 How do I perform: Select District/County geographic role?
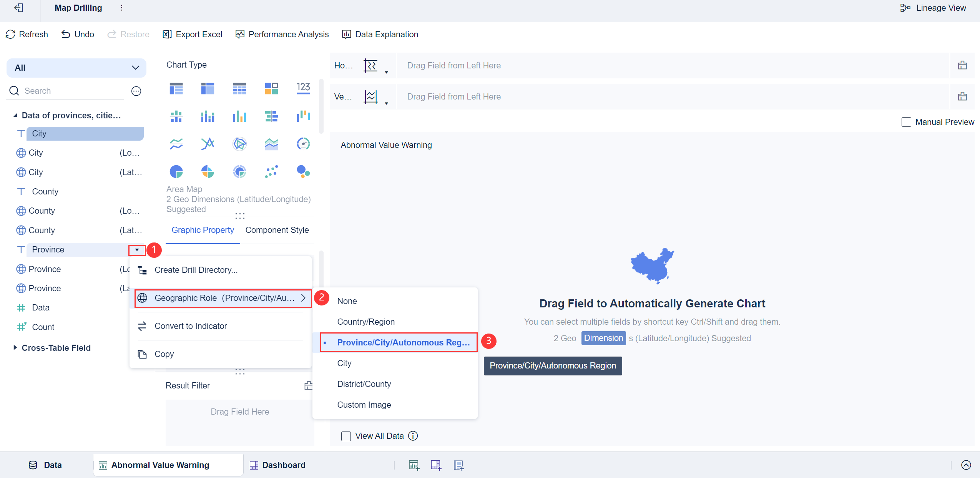click(x=395, y=384)
